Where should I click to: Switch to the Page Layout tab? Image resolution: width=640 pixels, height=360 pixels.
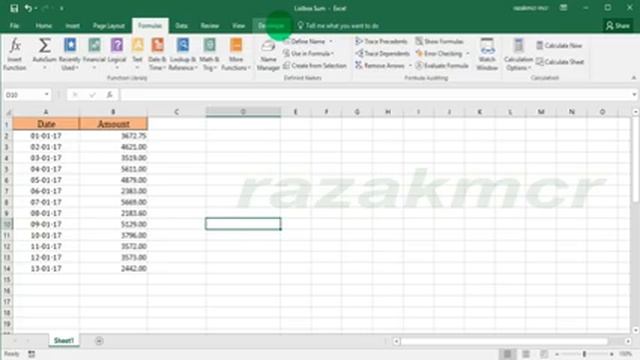109,26
